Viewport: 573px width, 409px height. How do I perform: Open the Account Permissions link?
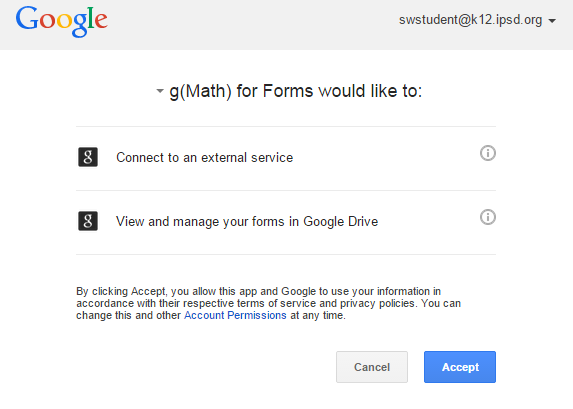[235, 315]
